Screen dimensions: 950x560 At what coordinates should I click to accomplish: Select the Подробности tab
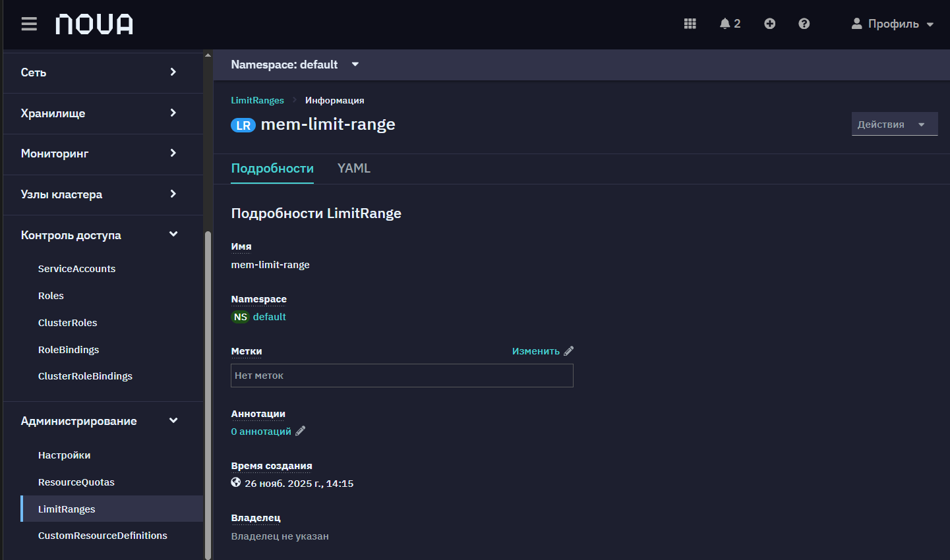click(272, 169)
